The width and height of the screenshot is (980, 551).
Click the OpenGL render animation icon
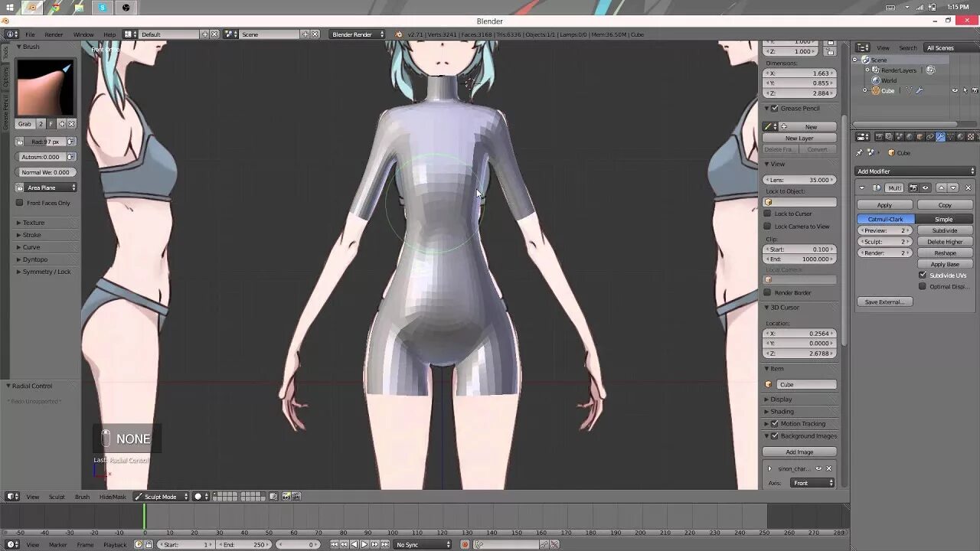(x=296, y=497)
